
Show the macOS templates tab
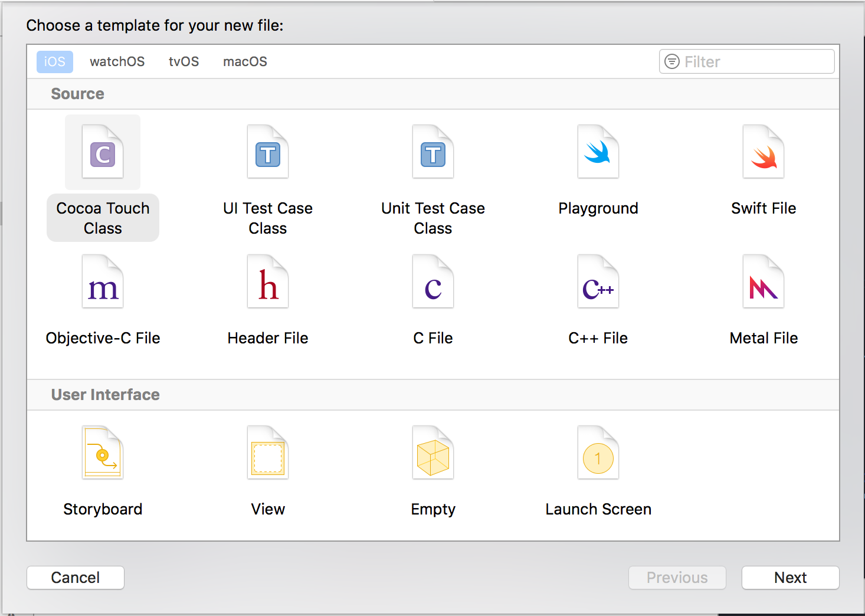(245, 61)
